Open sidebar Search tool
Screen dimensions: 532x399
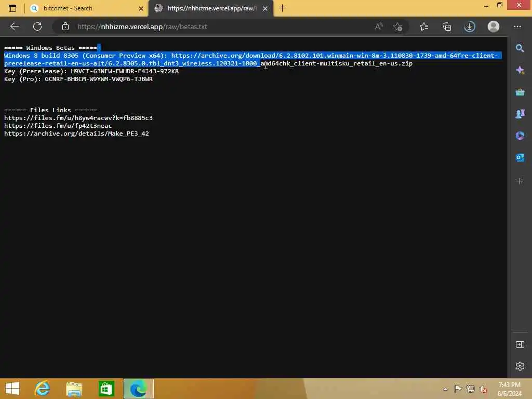click(x=520, y=48)
